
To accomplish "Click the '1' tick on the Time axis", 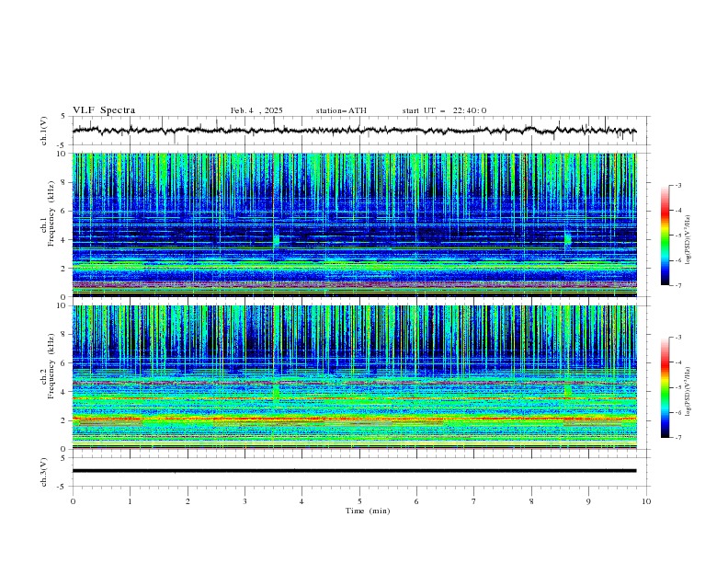I will click(x=130, y=501).
